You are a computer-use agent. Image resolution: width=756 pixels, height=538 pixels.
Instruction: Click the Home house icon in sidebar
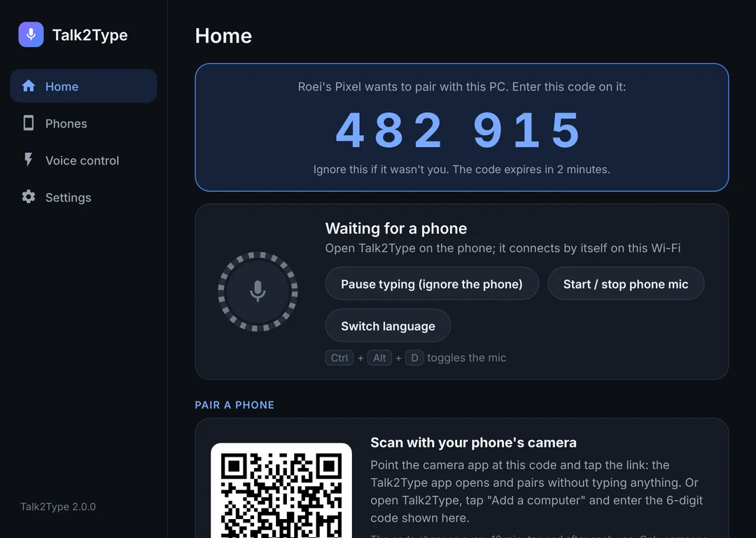click(x=29, y=86)
